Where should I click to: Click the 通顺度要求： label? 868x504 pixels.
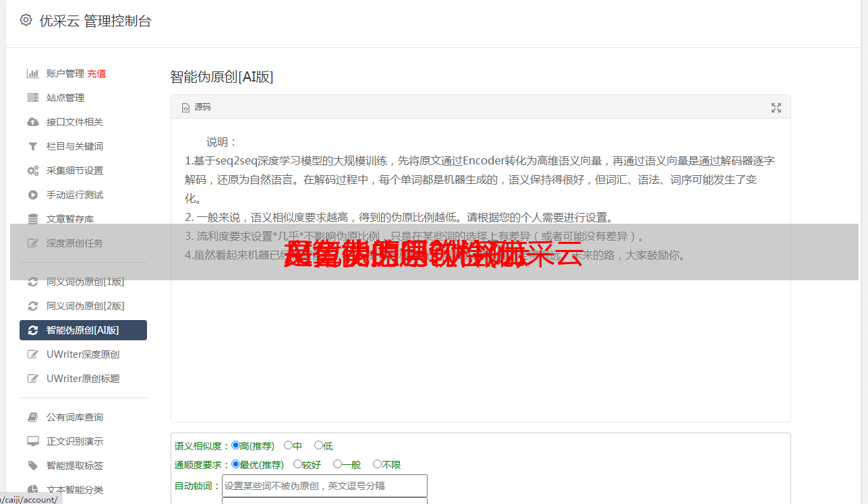[202, 465]
